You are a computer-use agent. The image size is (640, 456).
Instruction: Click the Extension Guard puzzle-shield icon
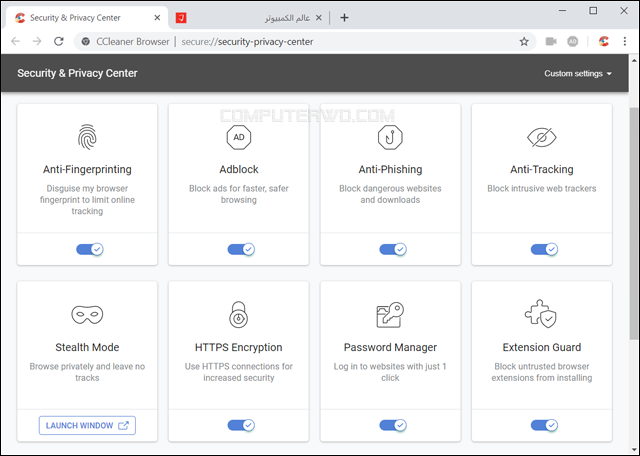pos(541,314)
